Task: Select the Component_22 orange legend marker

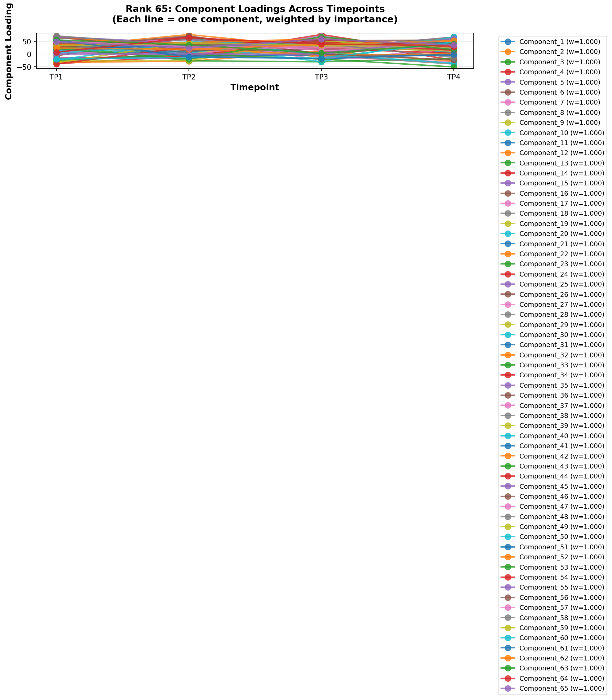Action: pyautogui.click(x=509, y=254)
